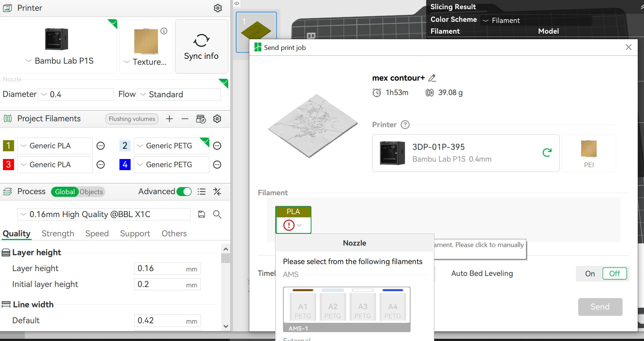
Task: Turn Auto Bed Leveling Off
Action: coord(615,274)
